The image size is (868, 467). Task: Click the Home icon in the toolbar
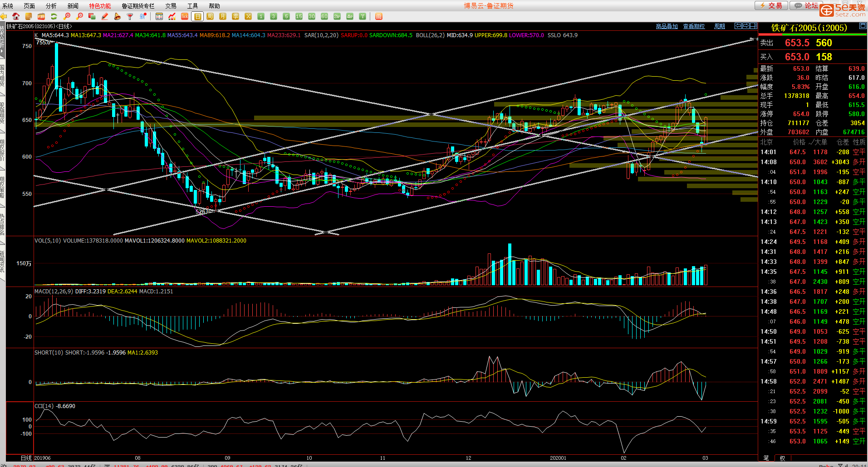point(16,16)
